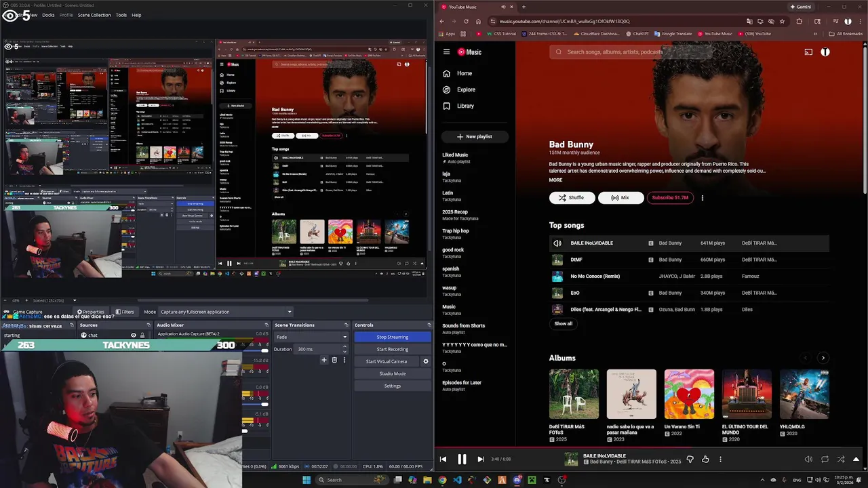Screen dimensions: 868x488
Task: Open a new Chrome tab
Action: click(524, 7)
